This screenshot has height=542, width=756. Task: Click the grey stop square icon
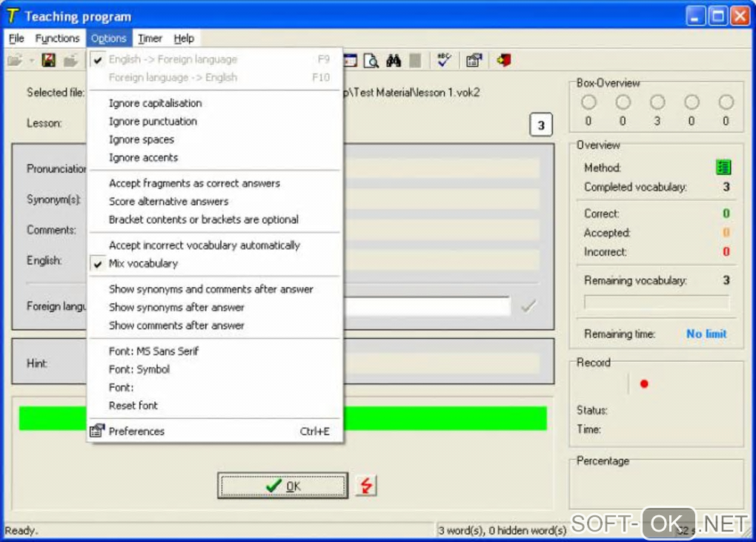point(415,61)
